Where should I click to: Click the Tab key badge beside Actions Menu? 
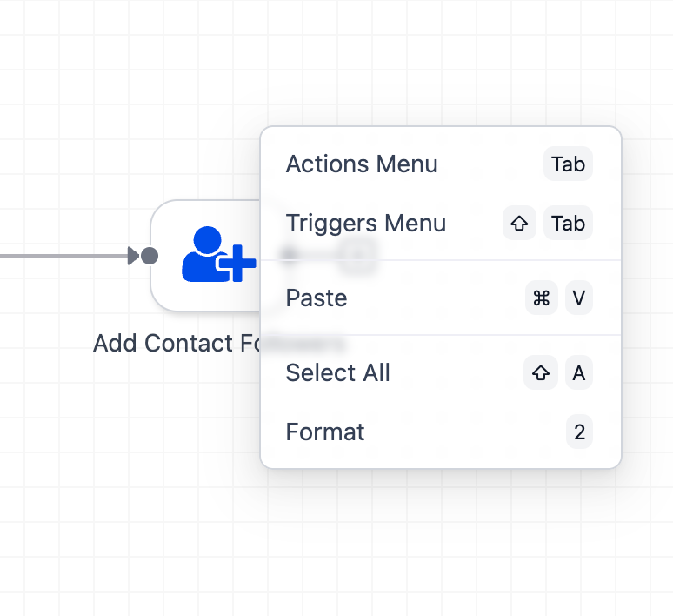tap(568, 164)
